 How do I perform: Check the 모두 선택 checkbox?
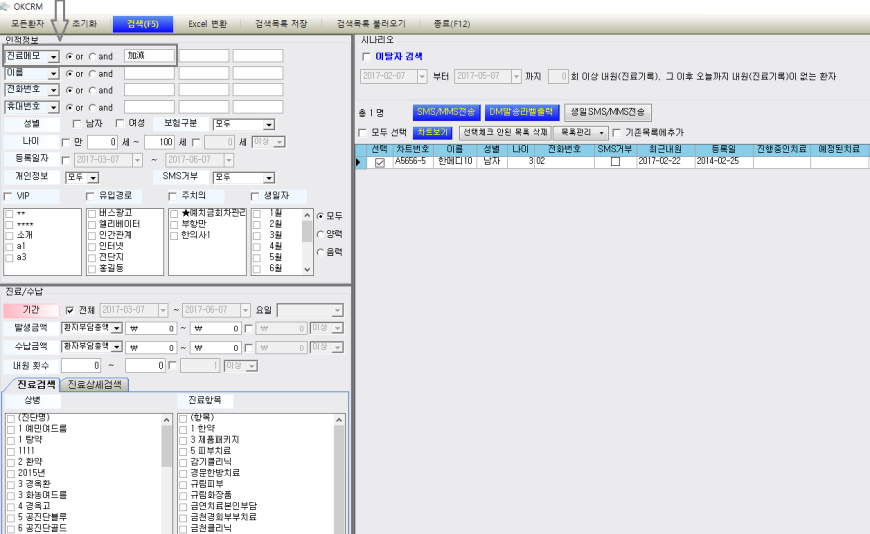tap(363, 133)
